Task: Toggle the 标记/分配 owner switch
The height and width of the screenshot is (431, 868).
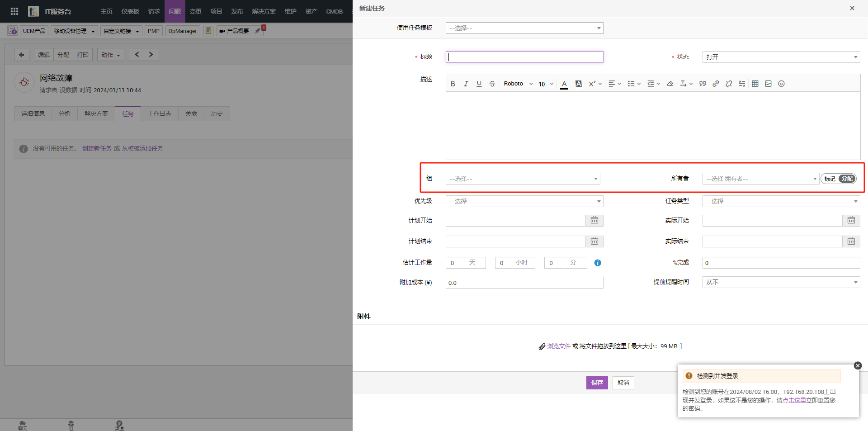Action: tap(839, 179)
